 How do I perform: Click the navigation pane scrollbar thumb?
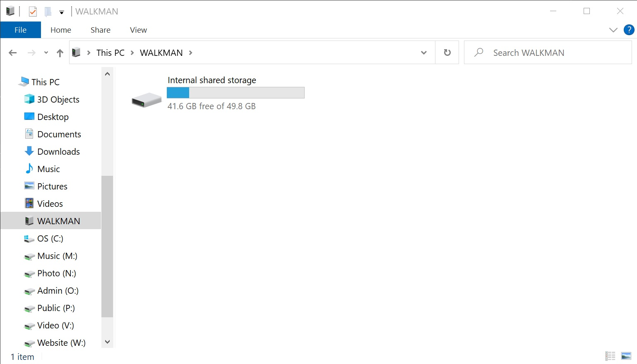(x=107, y=247)
